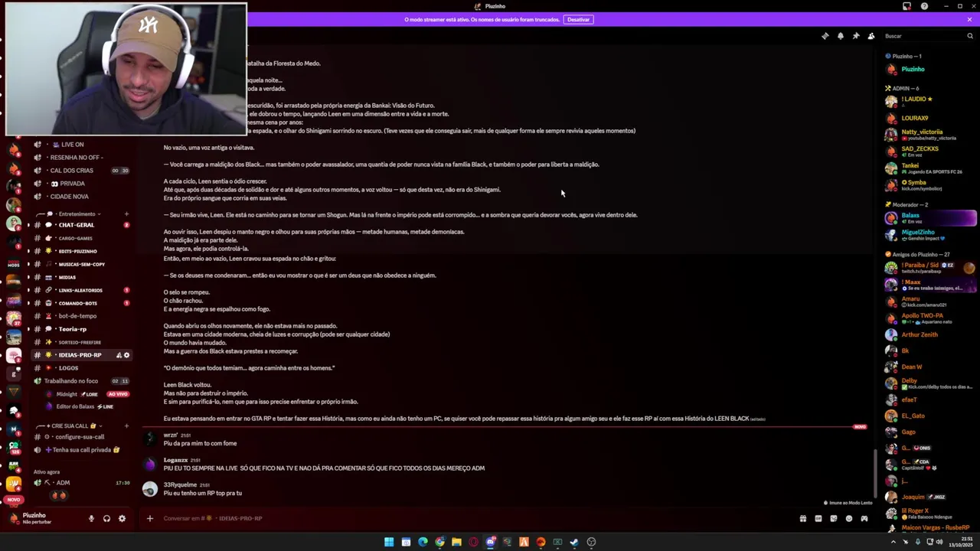Join the CIDADE NOVA voice channel

click(80, 197)
